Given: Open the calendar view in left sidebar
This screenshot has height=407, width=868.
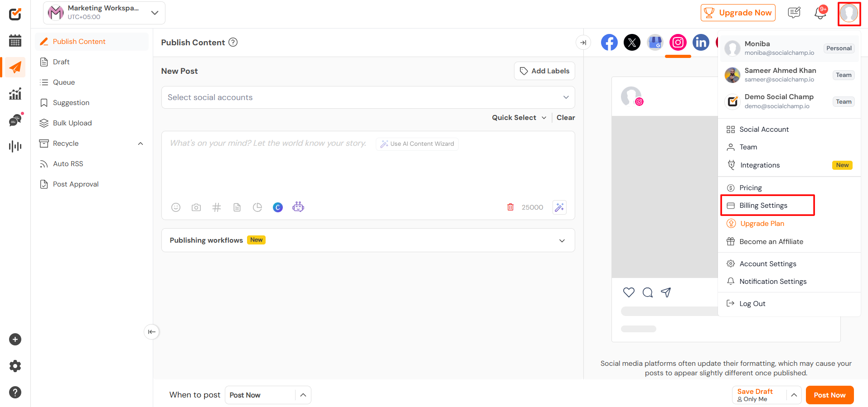Looking at the screenshot, I should click(15, 41).
